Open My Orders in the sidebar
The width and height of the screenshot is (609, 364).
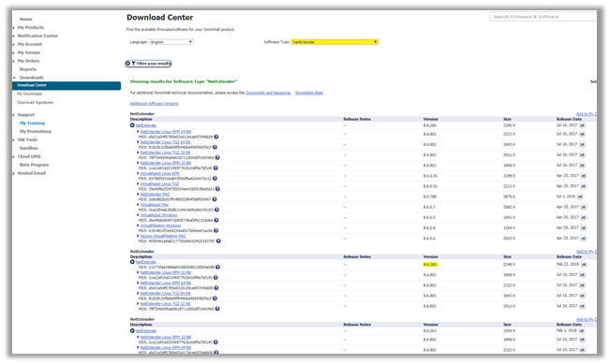click(x=28, y=61)
